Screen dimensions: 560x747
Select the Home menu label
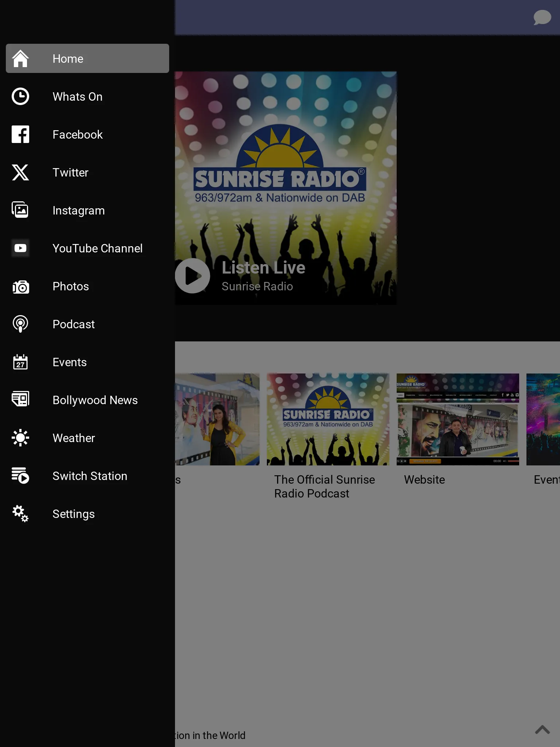pyautogui.click(x=68, y=59)
